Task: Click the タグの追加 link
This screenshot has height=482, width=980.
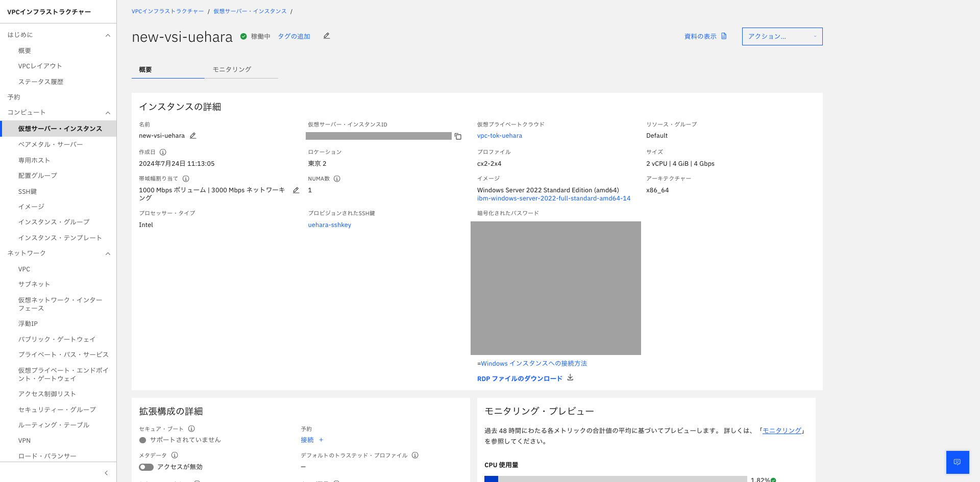Action: (293, 36)
